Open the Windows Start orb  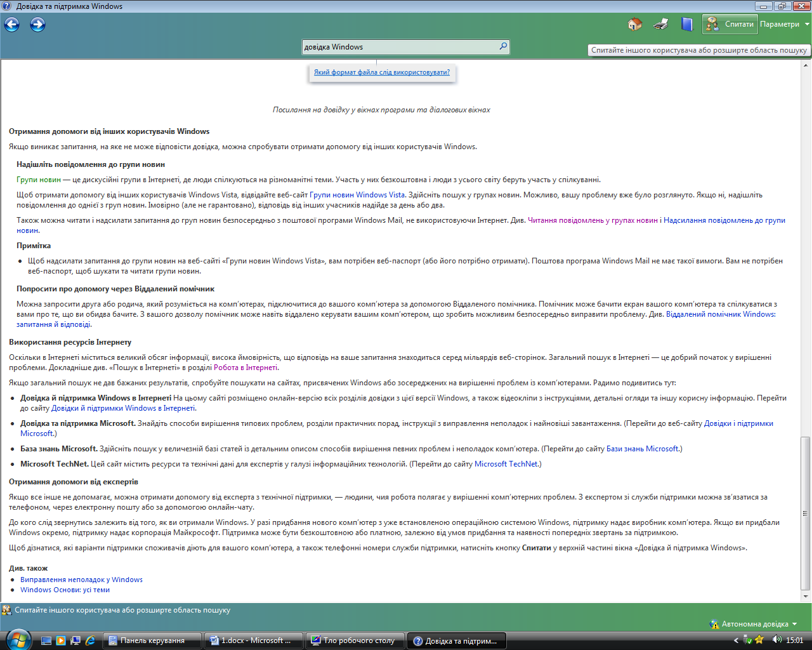tap(17, 640)
